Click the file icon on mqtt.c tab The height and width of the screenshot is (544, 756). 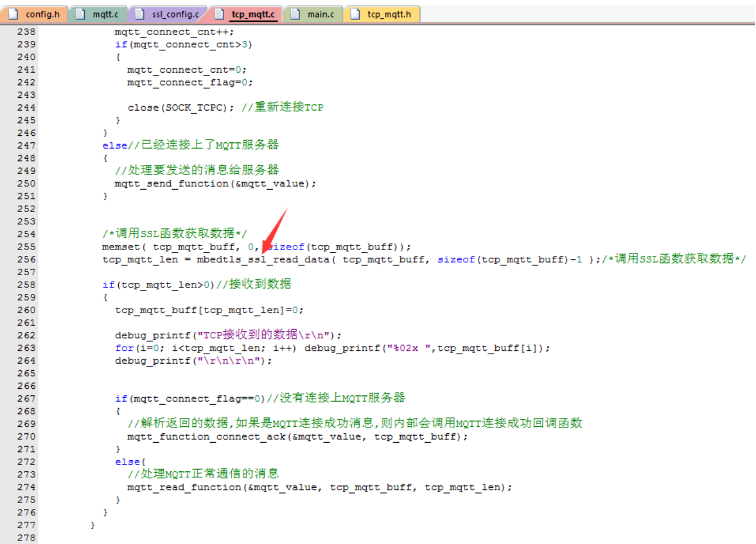point(81,14)
